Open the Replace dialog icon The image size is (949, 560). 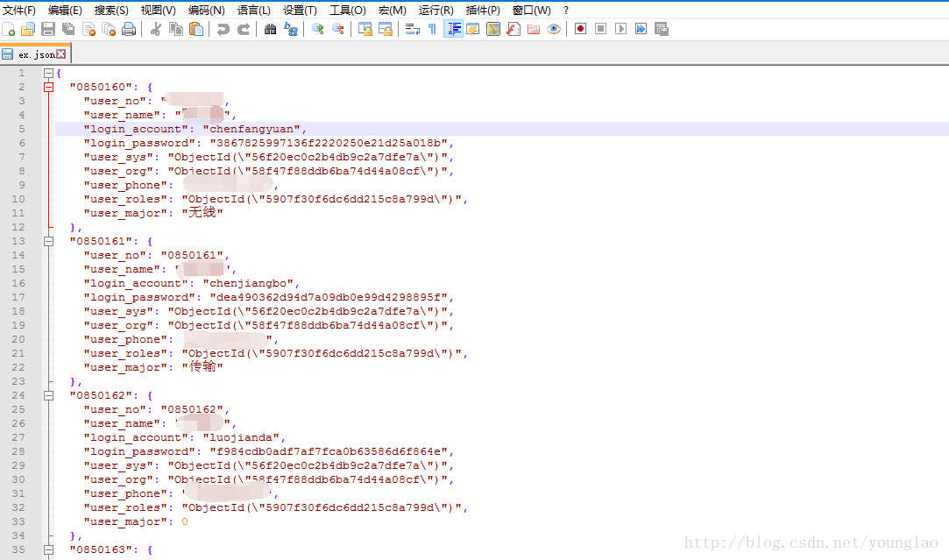click(x=291, y=29)
